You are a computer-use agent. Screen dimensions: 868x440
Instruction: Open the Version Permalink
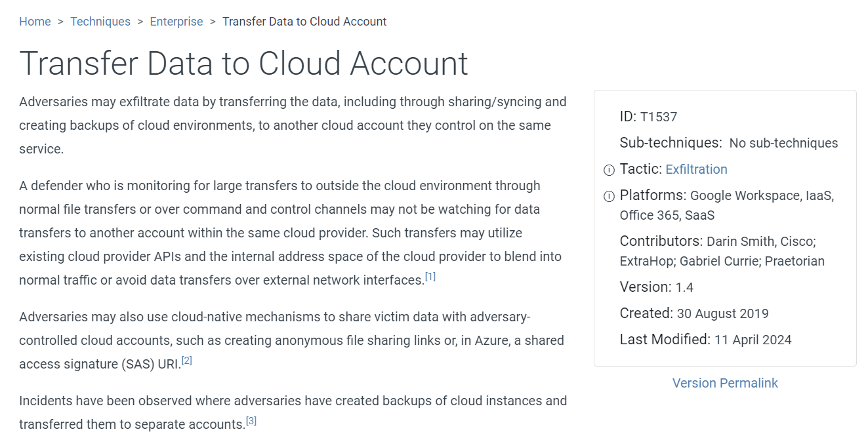725,383
